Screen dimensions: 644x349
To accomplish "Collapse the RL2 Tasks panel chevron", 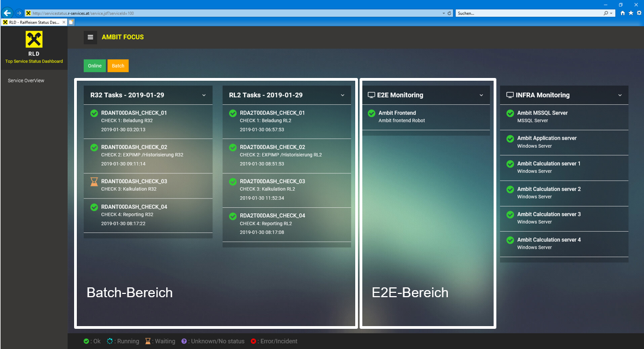I will [x=343, y=95].
